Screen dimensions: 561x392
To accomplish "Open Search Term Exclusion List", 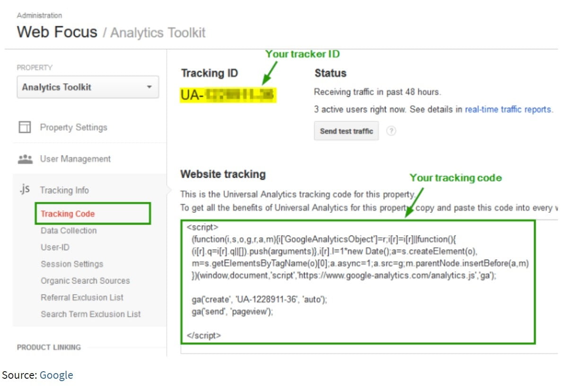I will tap(90, 314).
